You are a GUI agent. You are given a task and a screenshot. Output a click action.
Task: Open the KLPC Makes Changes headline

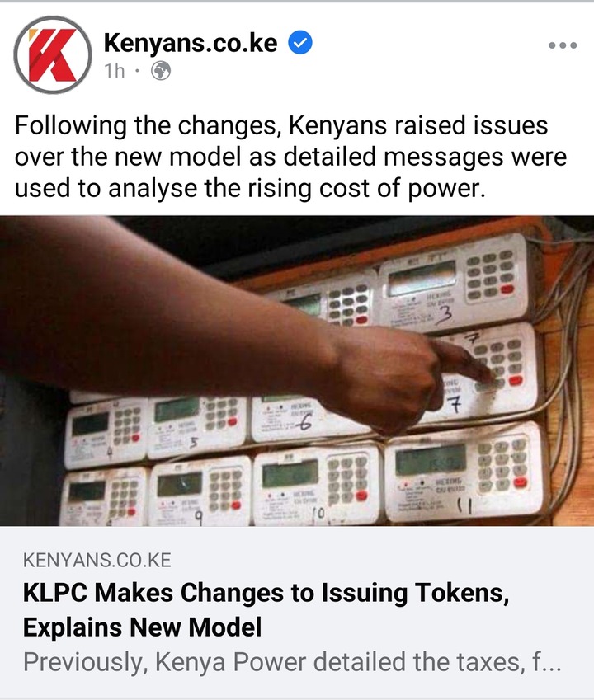[266, 610]
